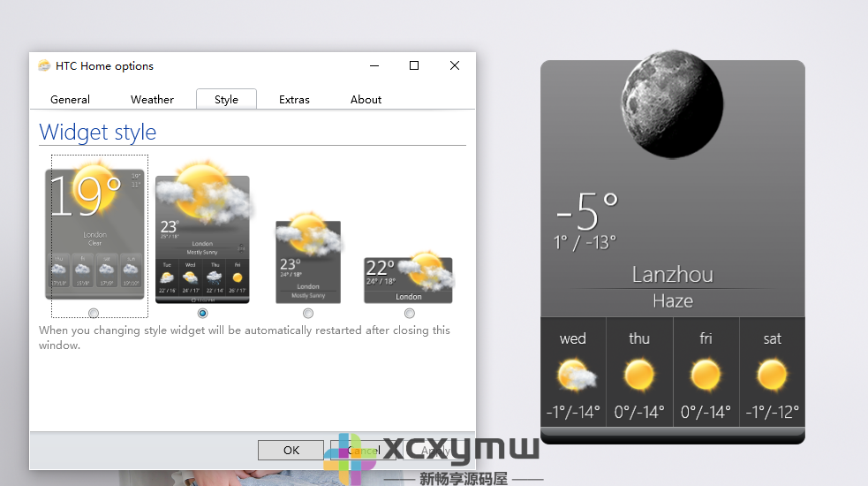Choose the small 22° London widget thumbnail

(x=409, y=277)
